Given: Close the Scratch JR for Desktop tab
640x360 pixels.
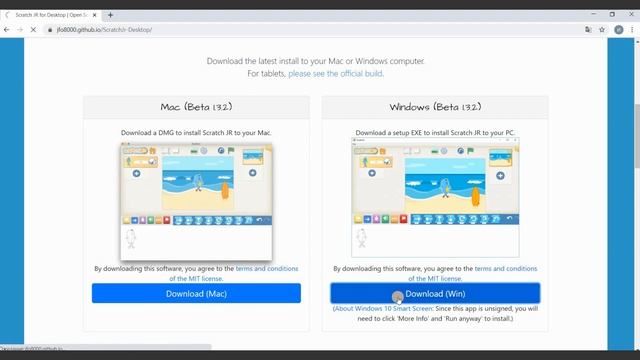Looking at the screenshot, I should pyautogui.click(x=95, y=15).
